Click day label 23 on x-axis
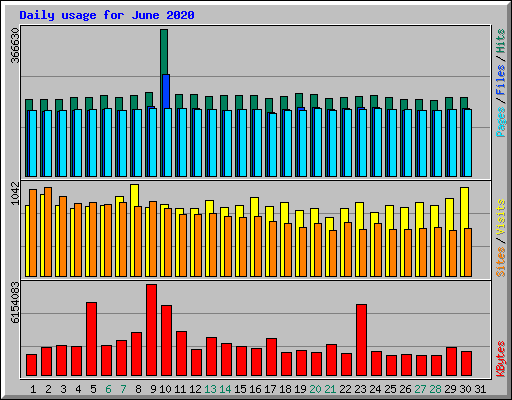The height and width of the screenshot is (400, 512). click(x=360, y=389)
